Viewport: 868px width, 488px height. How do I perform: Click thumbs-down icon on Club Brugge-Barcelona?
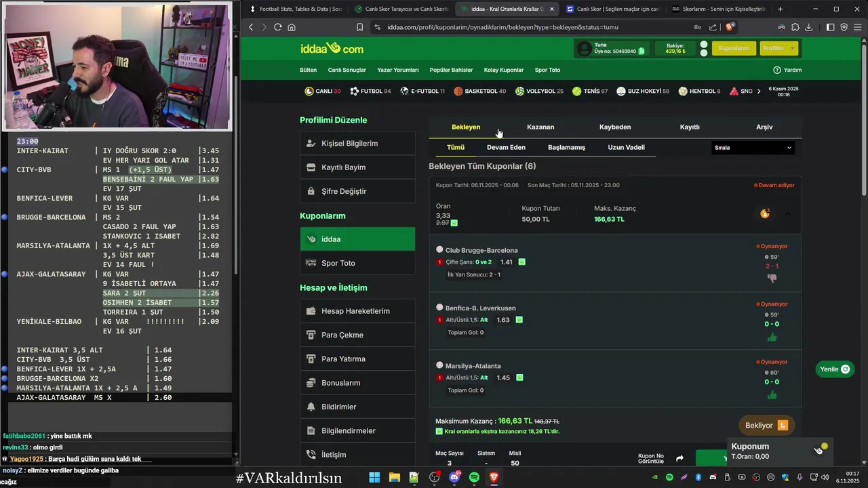click(x=772, y=279)
